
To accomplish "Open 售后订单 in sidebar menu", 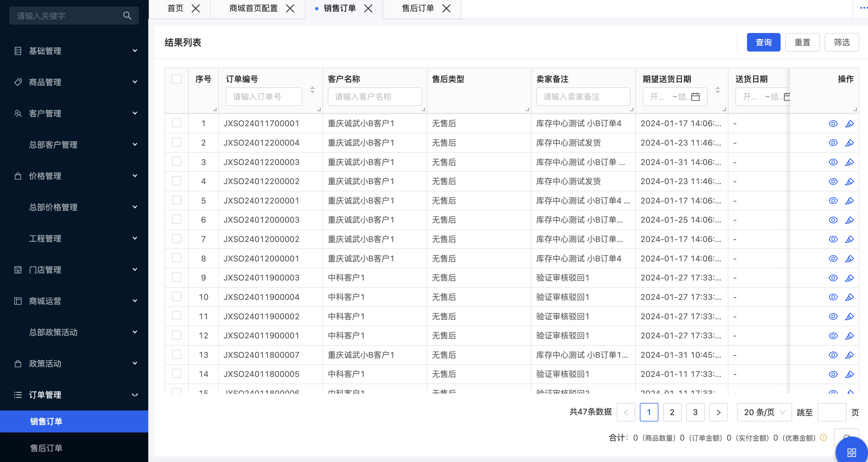I will (x=74, y=448).
